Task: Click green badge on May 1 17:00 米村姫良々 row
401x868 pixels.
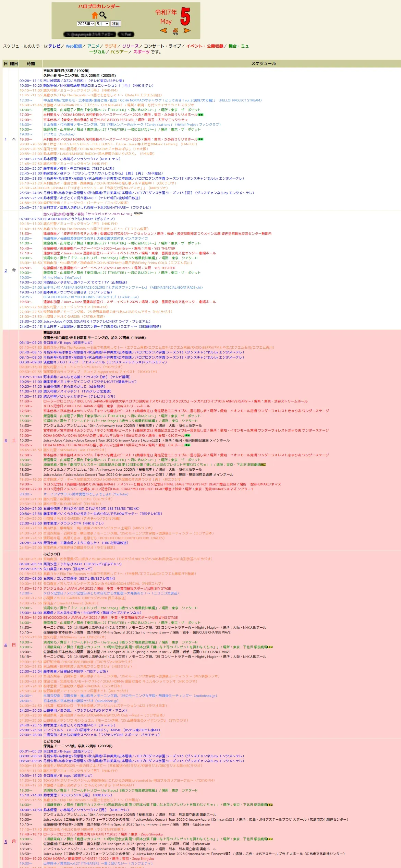Action: (201, 115)
